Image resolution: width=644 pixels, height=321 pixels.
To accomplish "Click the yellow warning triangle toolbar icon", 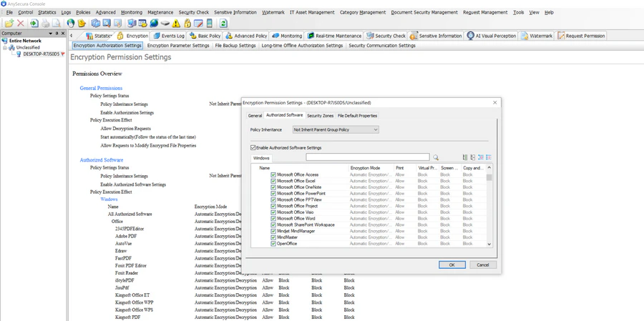I will click(x=176, y=24).
